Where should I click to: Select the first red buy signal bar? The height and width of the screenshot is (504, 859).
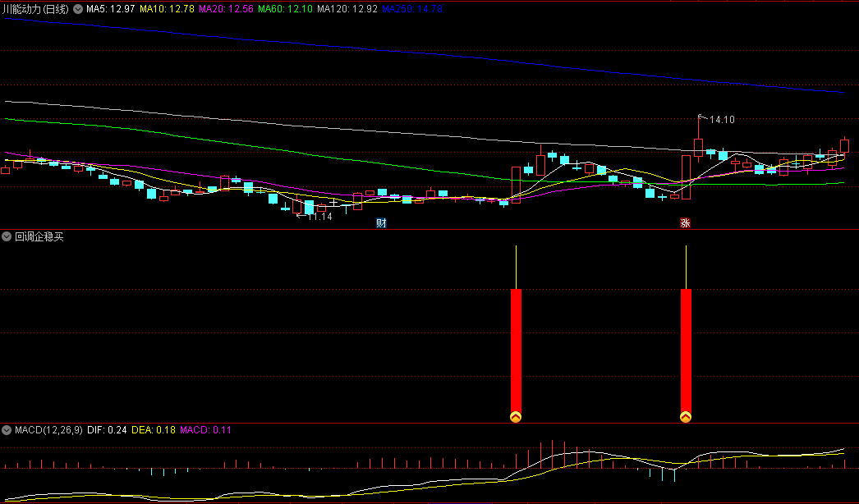(516, 351)
